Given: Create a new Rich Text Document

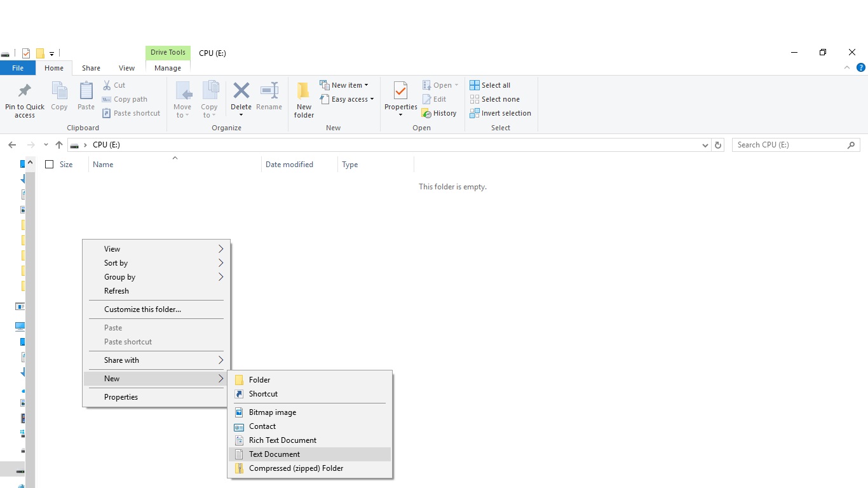Looking at the screenshot, I should (x=310, y=440).
